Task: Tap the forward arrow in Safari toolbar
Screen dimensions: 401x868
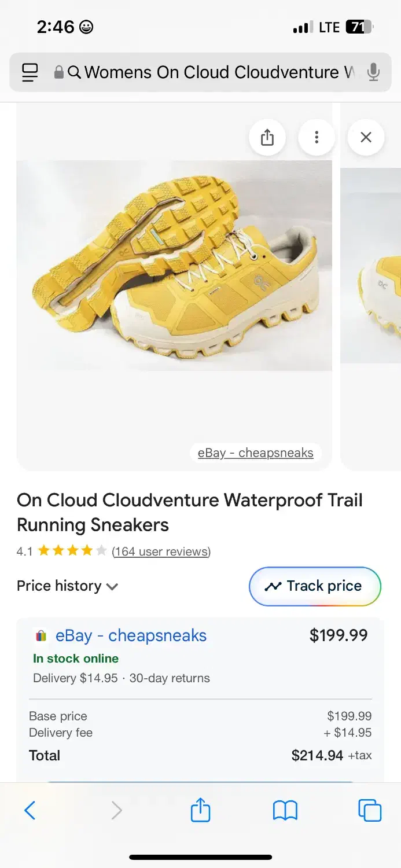Action: [116, 810]
